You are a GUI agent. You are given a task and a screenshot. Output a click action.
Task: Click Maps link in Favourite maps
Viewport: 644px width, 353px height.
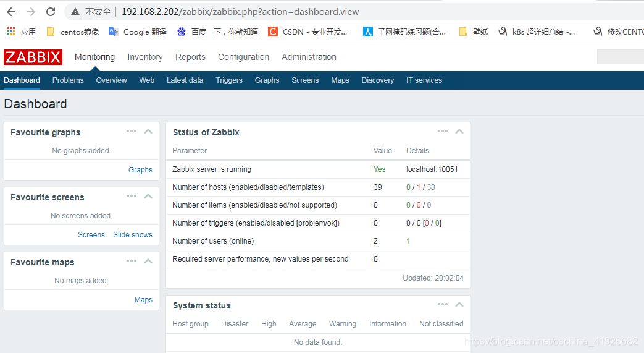pos(143,300)
